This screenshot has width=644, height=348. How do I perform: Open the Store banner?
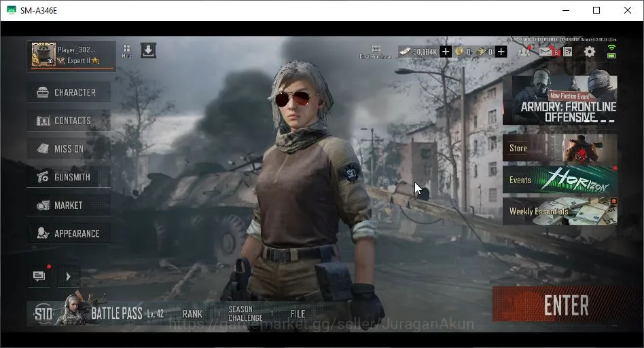click(560, 148)
